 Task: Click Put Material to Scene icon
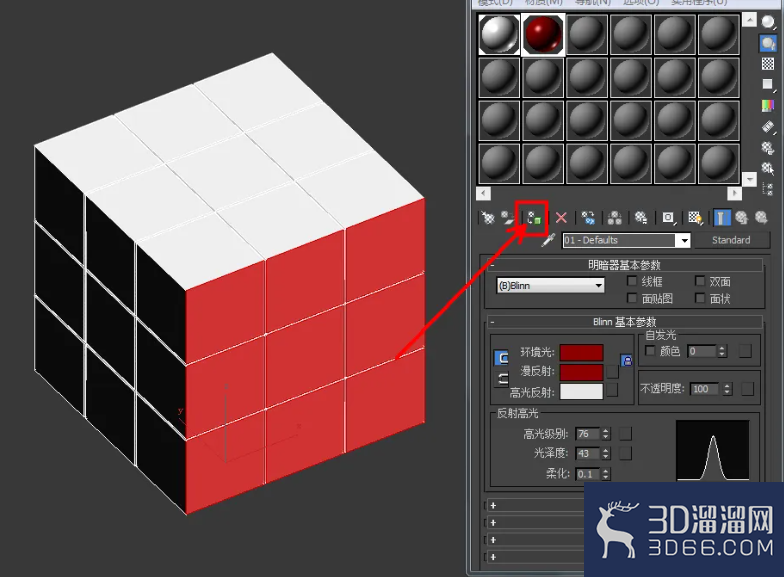[x=508, y=218]
